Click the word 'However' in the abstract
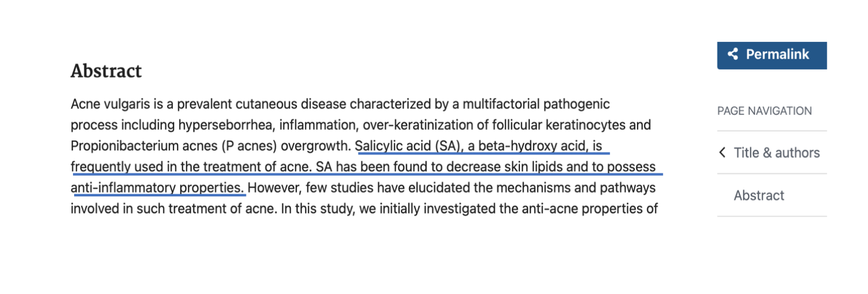868x294 pixels. [x=275, y=188]
